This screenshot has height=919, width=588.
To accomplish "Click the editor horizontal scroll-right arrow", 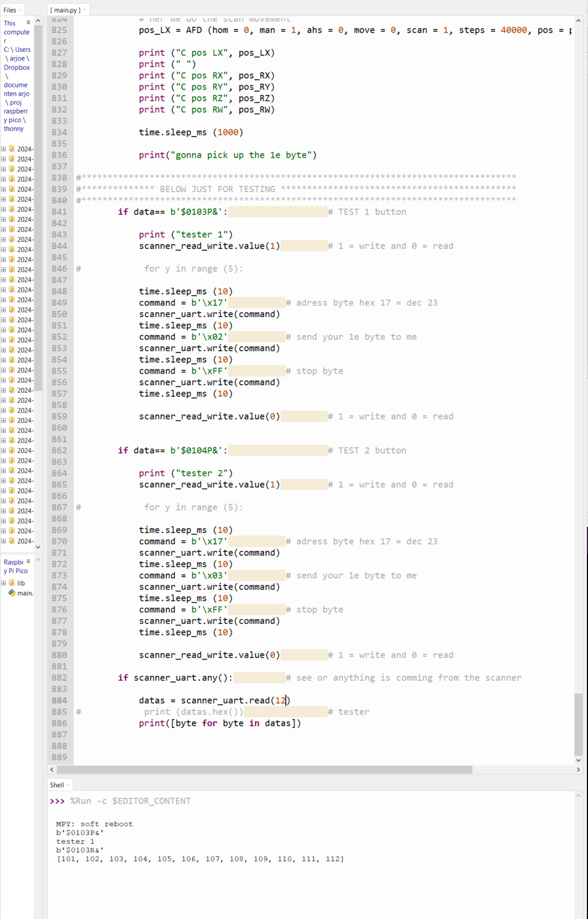I will click(578, 769).
